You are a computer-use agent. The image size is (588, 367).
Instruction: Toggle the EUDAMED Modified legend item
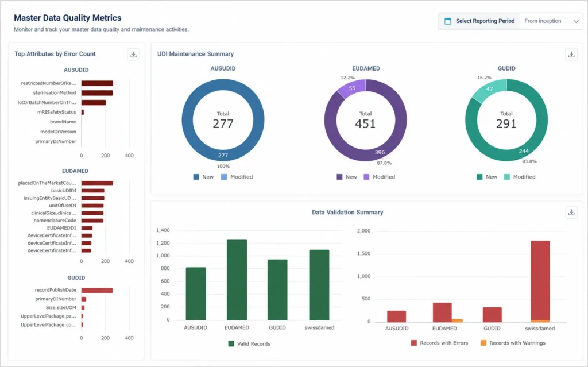tap(380, 177)
